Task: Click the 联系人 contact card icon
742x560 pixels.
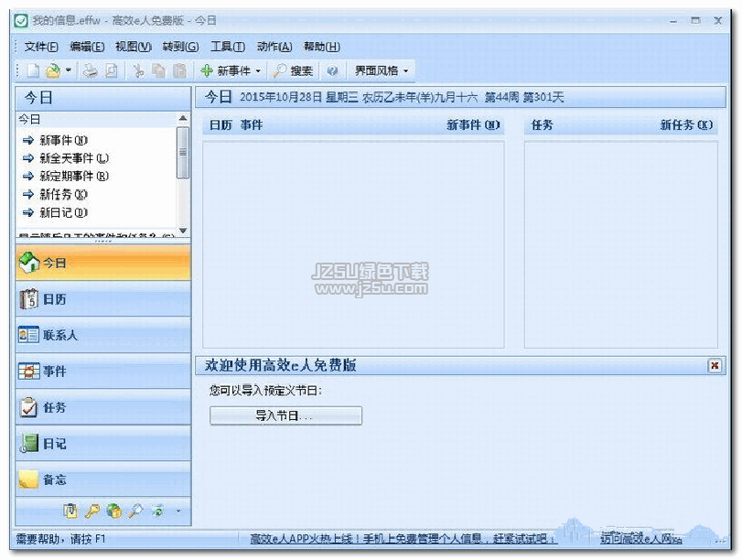Action: tap(28, 335)
